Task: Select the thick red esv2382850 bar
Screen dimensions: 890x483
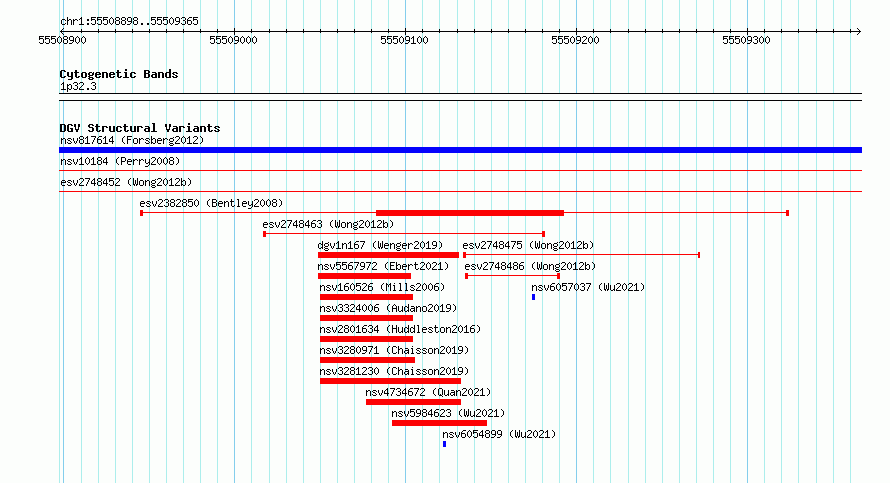Action: pos(470,213)
